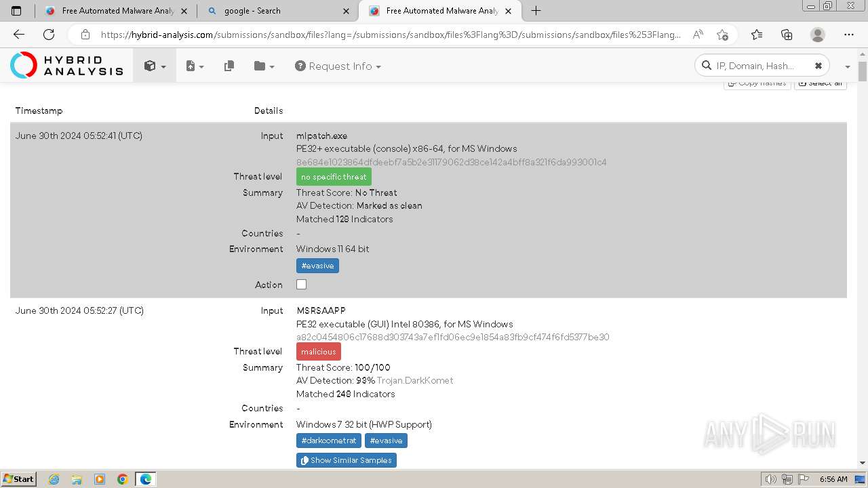The height and width of the screenshot is (488, 868).
Task: Open File Explorer from taskbar
Action: pyautogui.click(x=77, y=479)
